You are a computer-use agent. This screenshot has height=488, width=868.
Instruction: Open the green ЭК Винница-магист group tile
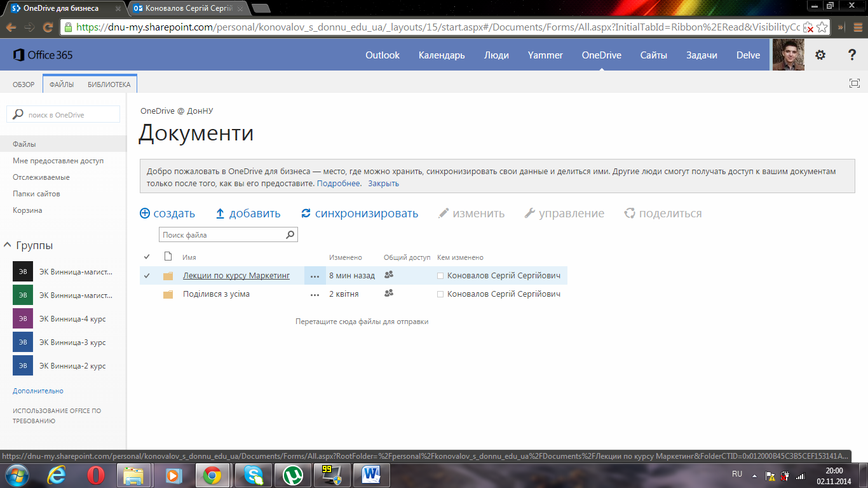23,295
